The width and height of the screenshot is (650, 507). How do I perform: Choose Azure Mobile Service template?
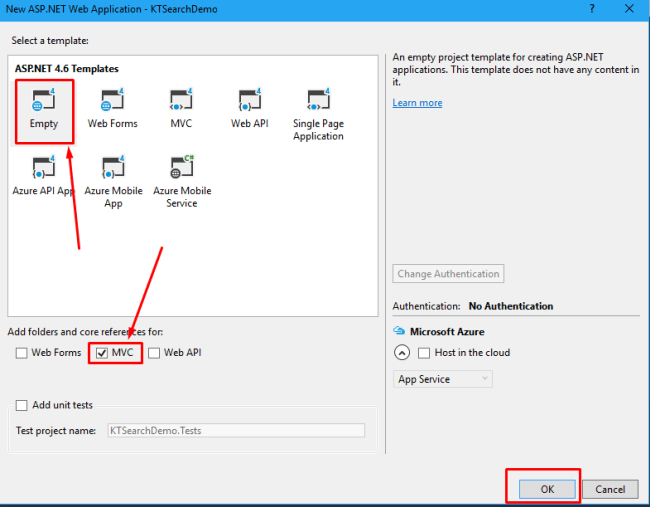click(x=182, y=182)
